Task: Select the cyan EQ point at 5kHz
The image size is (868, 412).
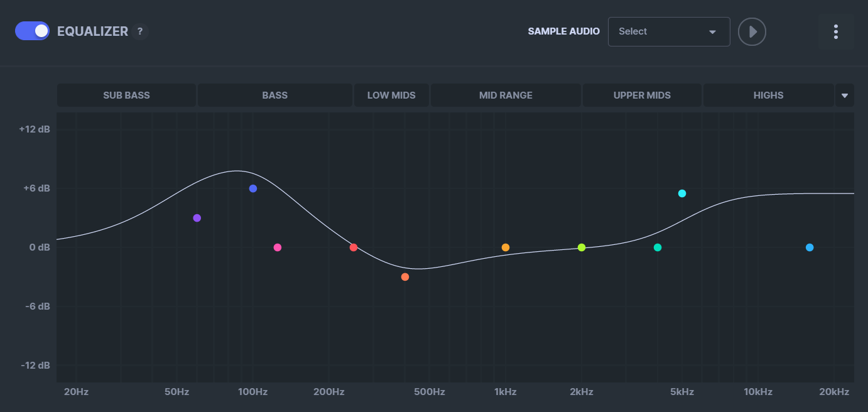Action: tap(682, 193)
